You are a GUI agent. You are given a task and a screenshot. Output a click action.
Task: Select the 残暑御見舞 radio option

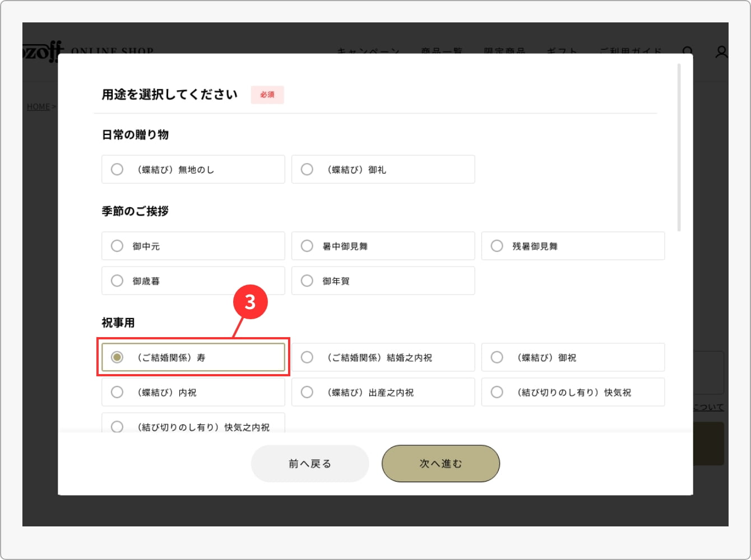[x=497, y=246]
